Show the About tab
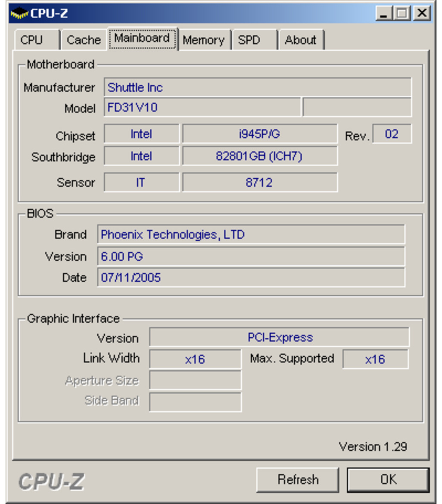442x504 pixels. click(300, 40)
